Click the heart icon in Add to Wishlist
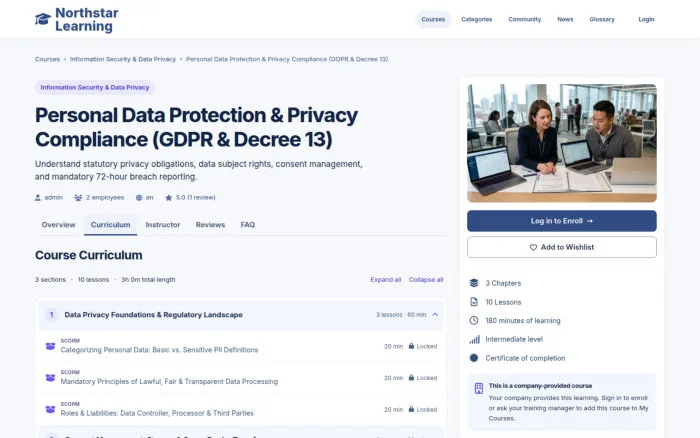The width and height of the screenshot is (700, 438). (533, 247)
